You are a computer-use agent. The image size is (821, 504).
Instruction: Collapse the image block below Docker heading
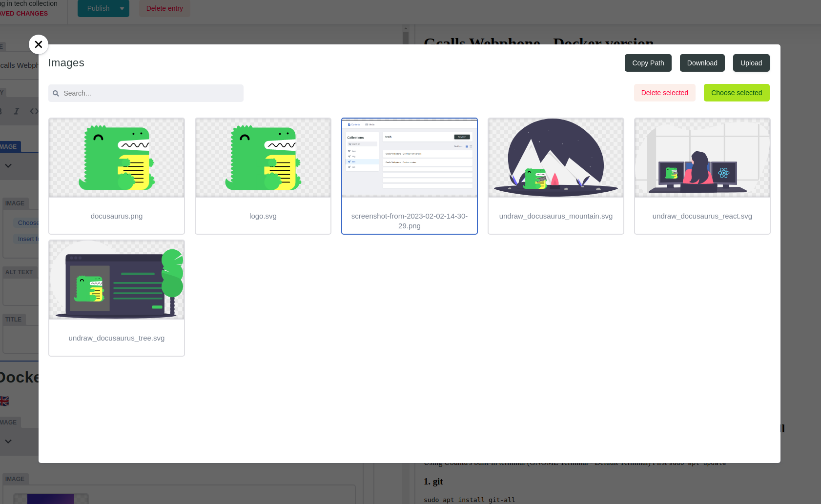tap(8, 441)
